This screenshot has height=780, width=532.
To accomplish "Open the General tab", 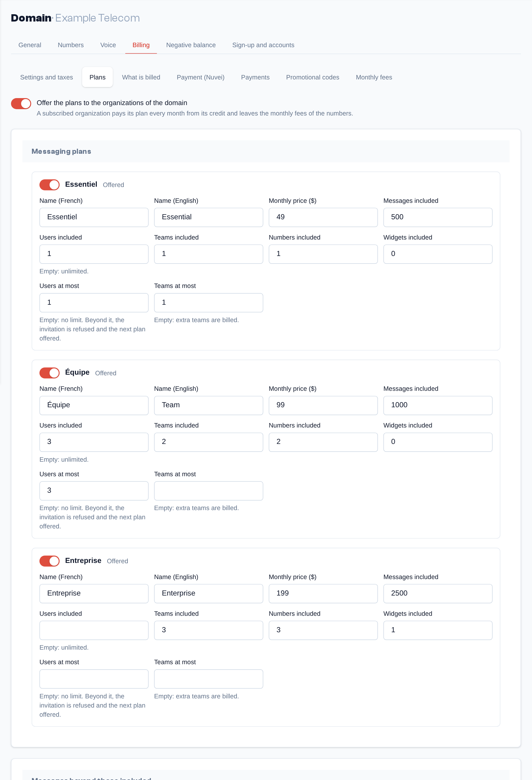I will pos(30,45).
